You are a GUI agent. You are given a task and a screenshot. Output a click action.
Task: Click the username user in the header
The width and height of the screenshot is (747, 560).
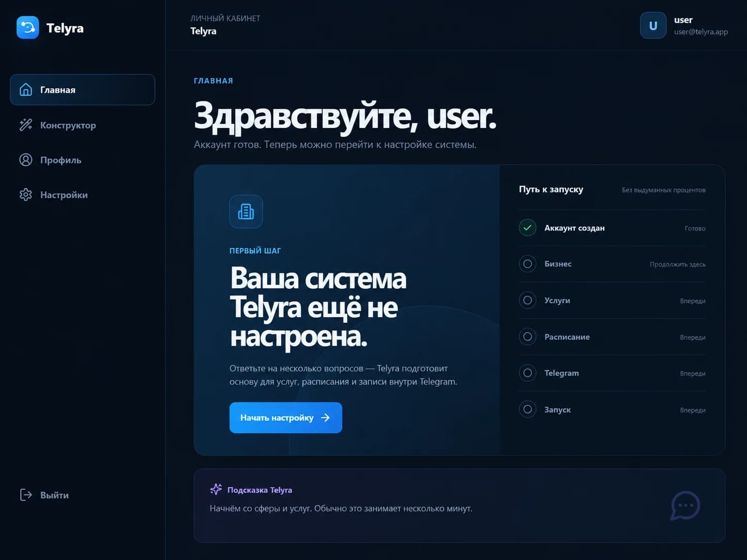point(683,20)
